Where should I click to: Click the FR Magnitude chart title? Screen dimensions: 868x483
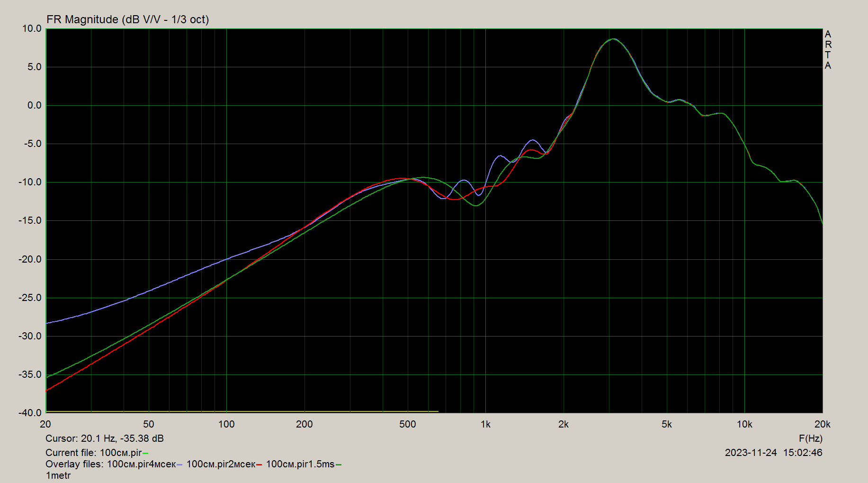tap(128, 19)
